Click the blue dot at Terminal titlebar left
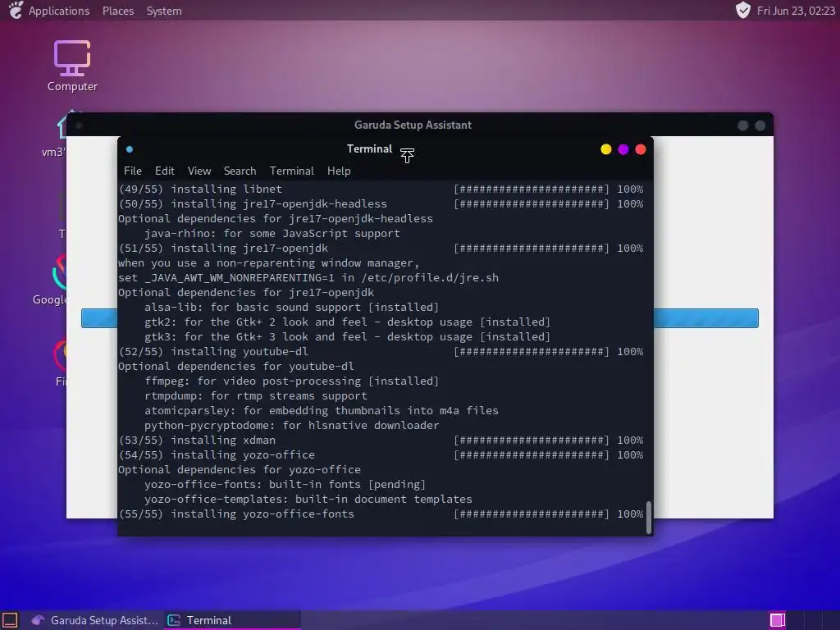 click(130, 149)
